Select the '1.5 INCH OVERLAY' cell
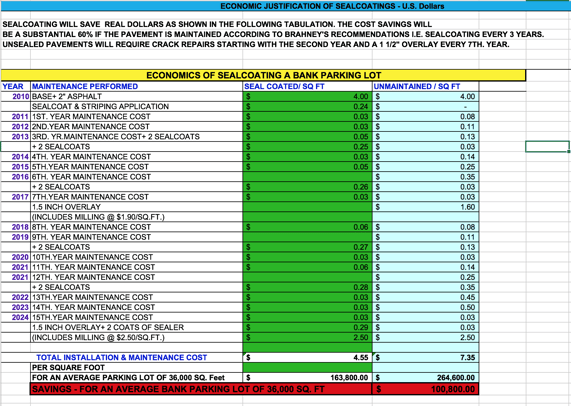 [137, 207]
